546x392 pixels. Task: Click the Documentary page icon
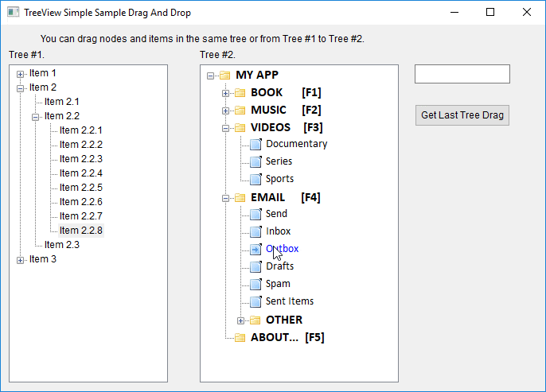click(x=256, y=144)
